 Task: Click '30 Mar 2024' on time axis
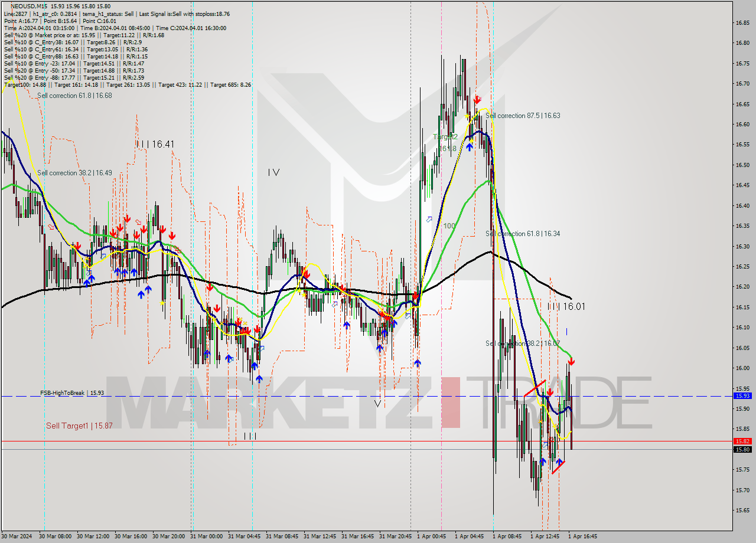pos(17,537)
